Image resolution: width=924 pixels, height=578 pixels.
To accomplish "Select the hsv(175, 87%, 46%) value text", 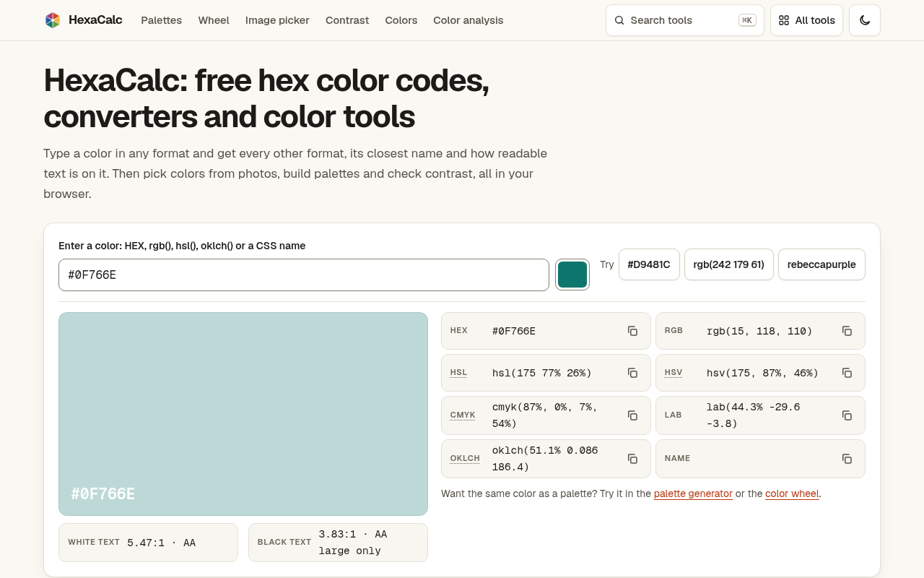I will [762, 373].
